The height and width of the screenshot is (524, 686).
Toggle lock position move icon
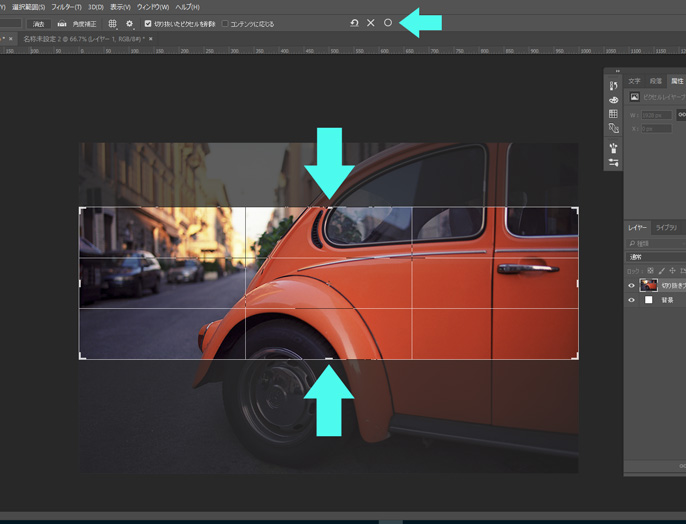pyautogui.click(x=672, y=271)
